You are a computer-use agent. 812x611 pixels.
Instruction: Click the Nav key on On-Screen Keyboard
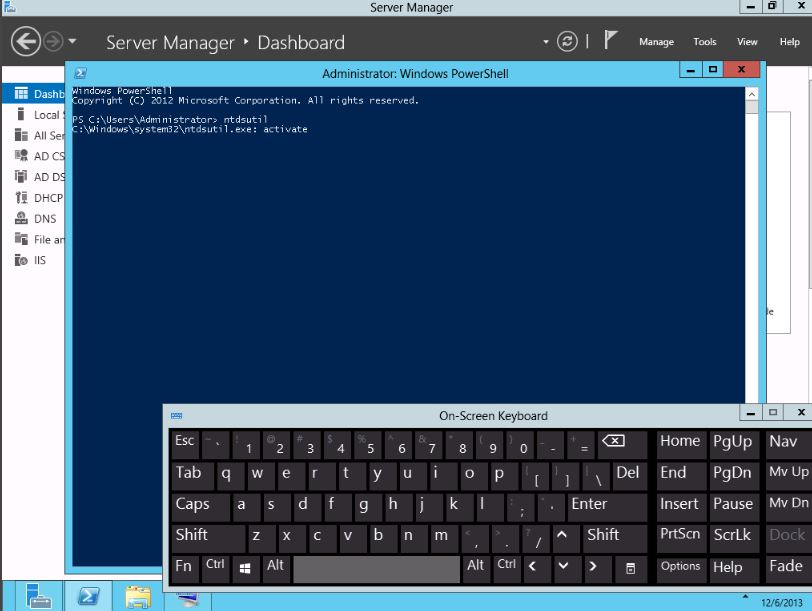point(788,444)
